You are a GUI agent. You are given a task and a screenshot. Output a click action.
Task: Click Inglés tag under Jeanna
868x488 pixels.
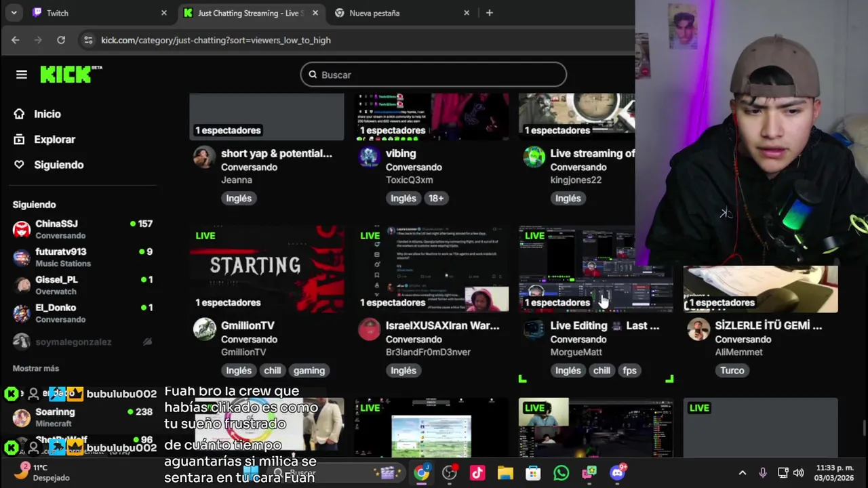tap(239, 198)
